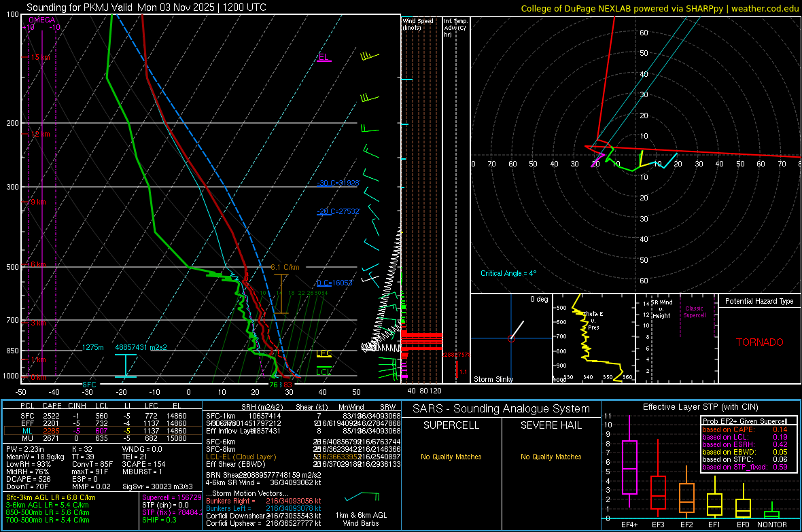Click No Quality Matches under SEVERE HAIL
Screen dimensions: 802x532
551,457
